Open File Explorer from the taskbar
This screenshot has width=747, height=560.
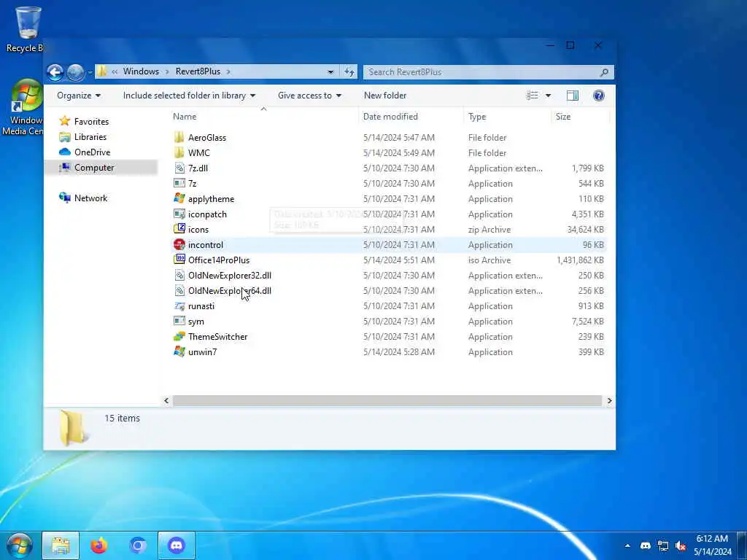(x=61, y=545)
